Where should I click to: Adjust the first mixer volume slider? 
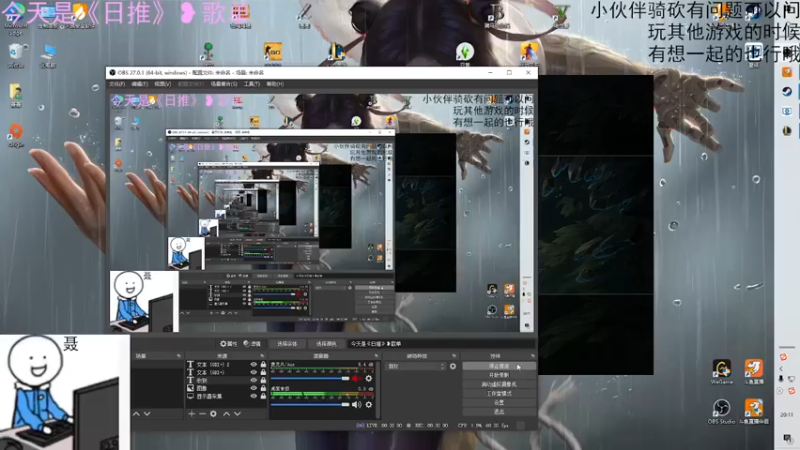pos(310,379)
